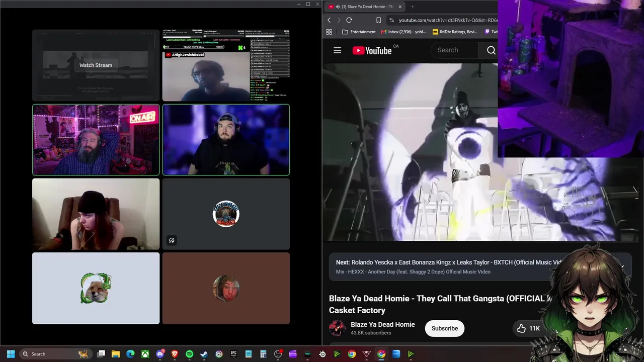Open the Brave icon on the taskbar

point(175,354)
